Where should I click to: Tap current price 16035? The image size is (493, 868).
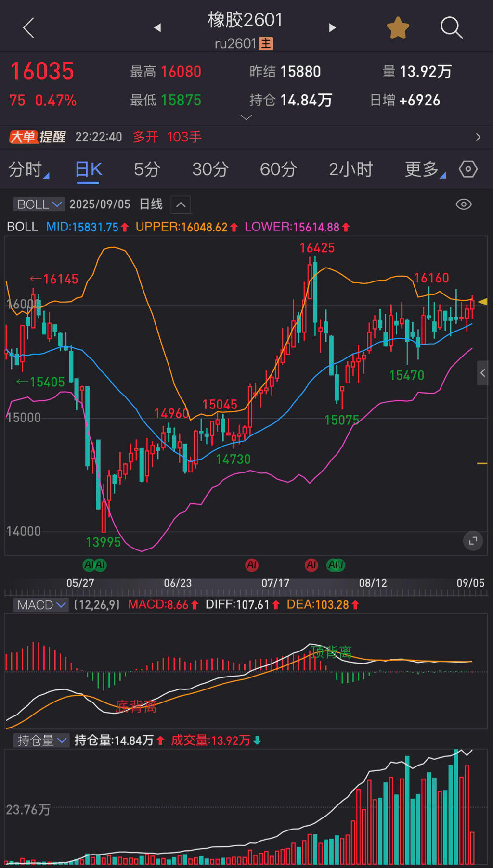[x=42, y=71]
